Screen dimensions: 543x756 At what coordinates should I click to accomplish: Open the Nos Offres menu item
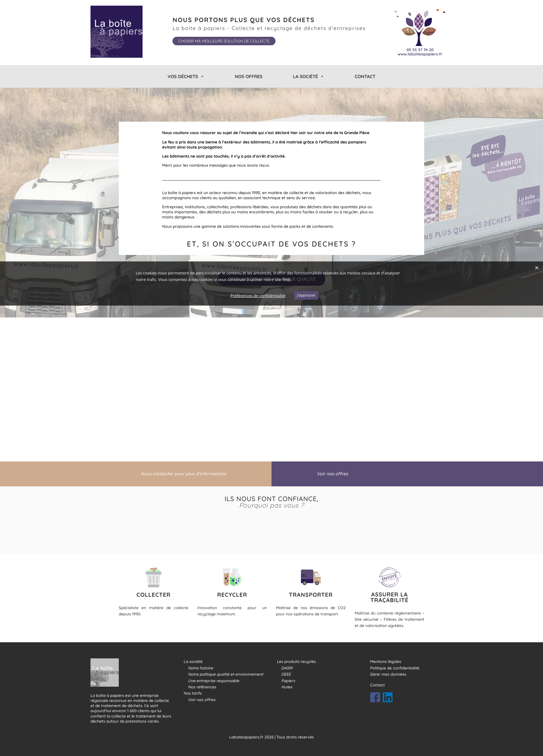(x=249, y=77)
